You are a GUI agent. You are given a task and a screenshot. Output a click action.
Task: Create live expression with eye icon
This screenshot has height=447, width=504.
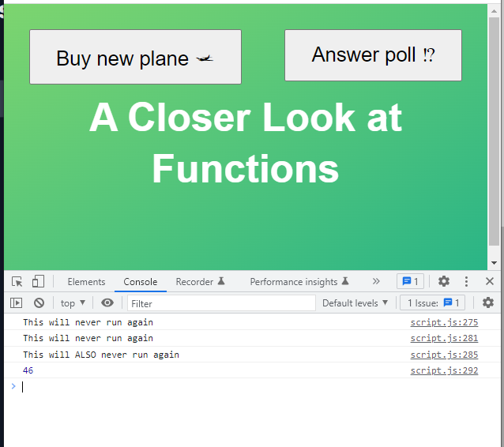pos(107,302)
